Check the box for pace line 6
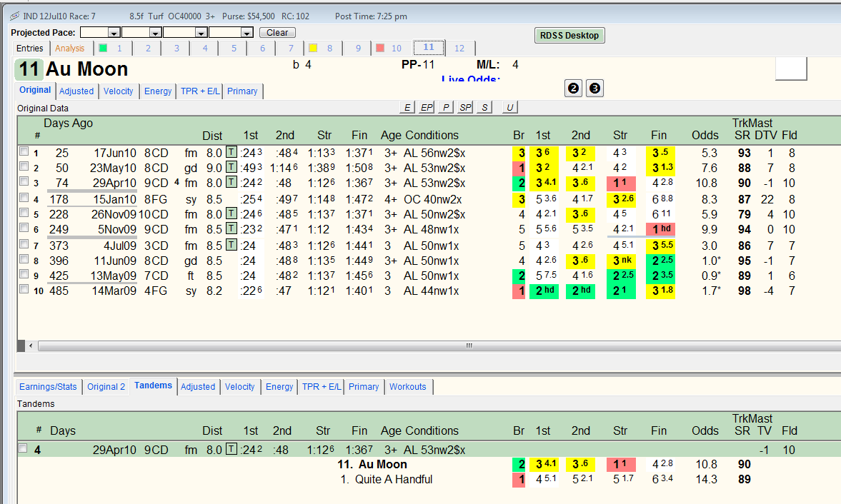Screen dimensions: 841x504 click(x=24, y=228)
